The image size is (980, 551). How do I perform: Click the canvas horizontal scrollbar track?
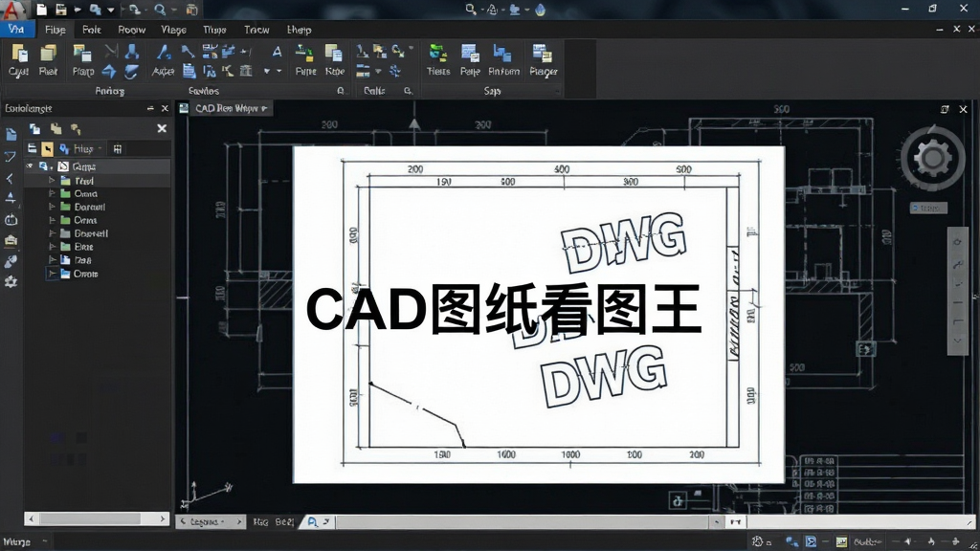523,521
